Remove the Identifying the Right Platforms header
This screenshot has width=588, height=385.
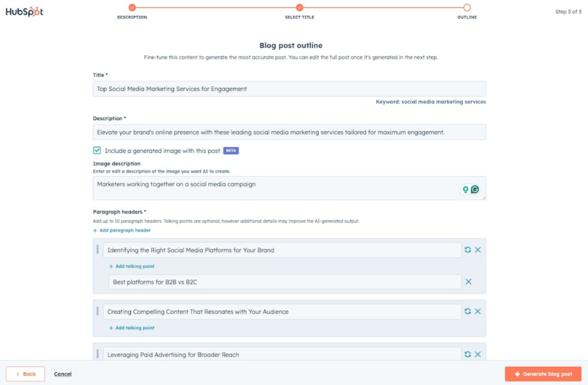point(476,250)
